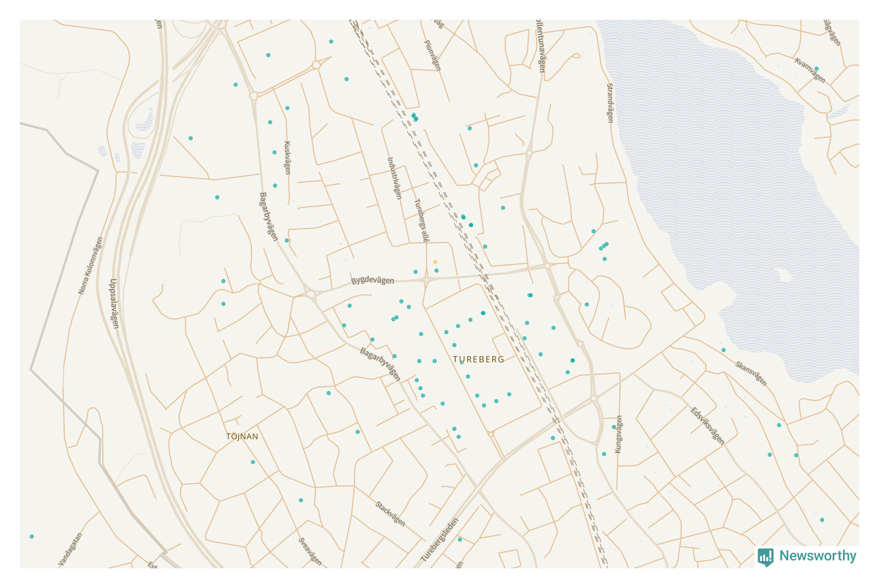Select the Kvarnvägen street label
Screen dimensions: 879x588
pyautogui.click(x=810, y=70)
